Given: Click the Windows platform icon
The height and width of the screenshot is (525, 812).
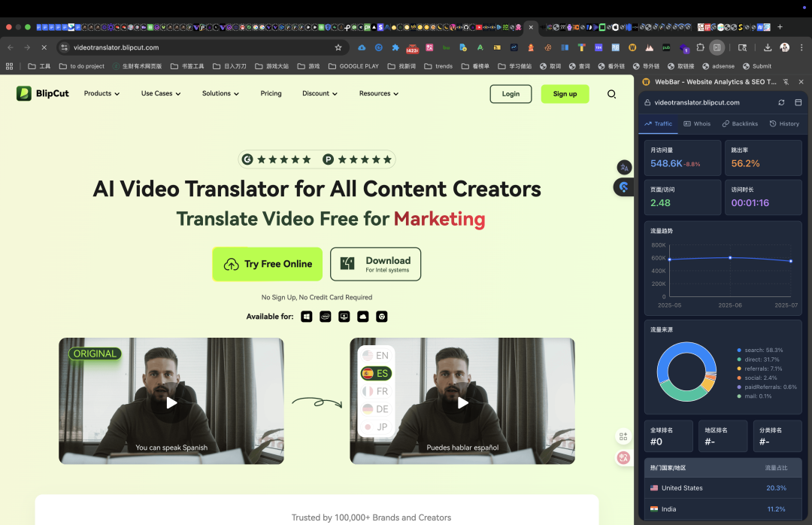Looking at the screenshot, I should (x=307, y=317).
